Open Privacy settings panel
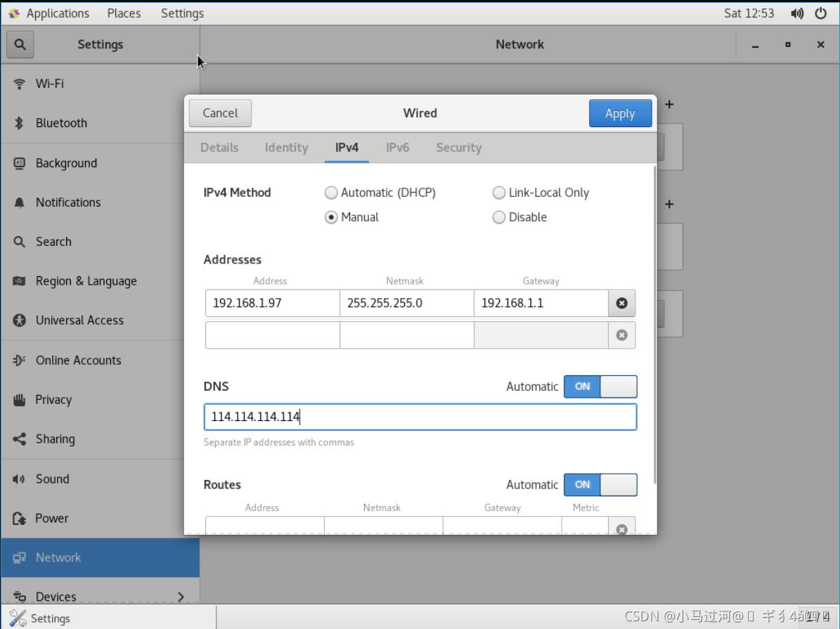This screenshot has width=840, height=629. pos(53,400)
